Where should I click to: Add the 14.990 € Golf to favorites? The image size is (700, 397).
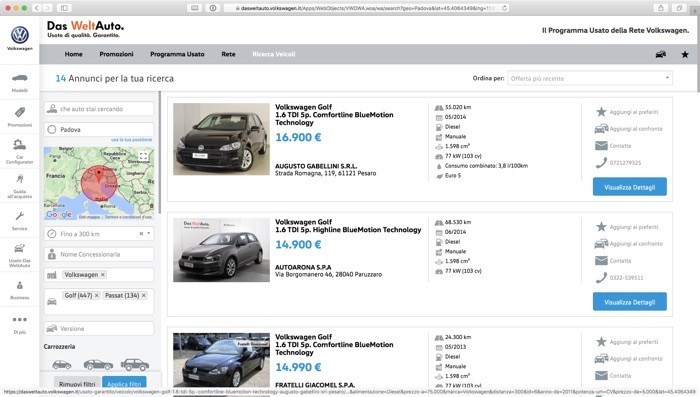click(x=627, y=342)
